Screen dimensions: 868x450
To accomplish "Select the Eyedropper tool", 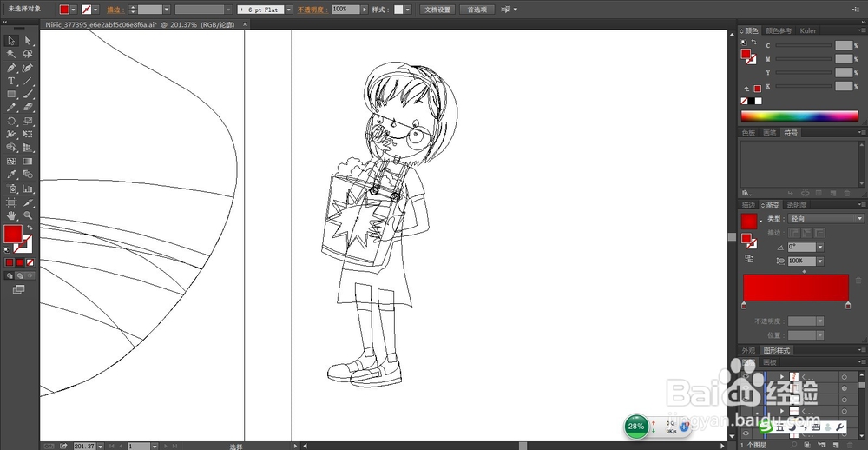I will pos(11,175).
